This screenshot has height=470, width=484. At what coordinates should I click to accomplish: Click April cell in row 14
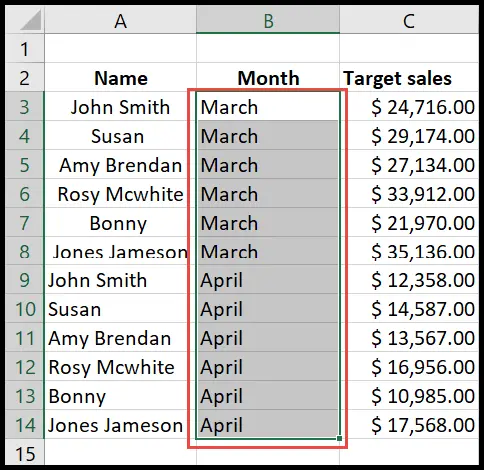point(268,425)
